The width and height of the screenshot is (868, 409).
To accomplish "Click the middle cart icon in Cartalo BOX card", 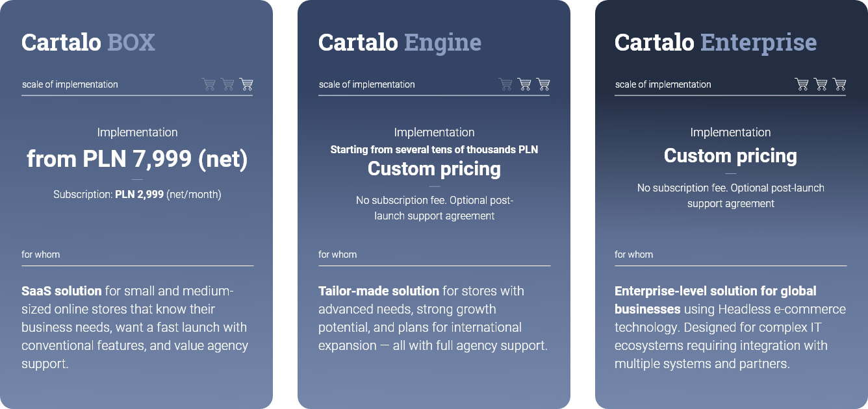I will (227, 84).
